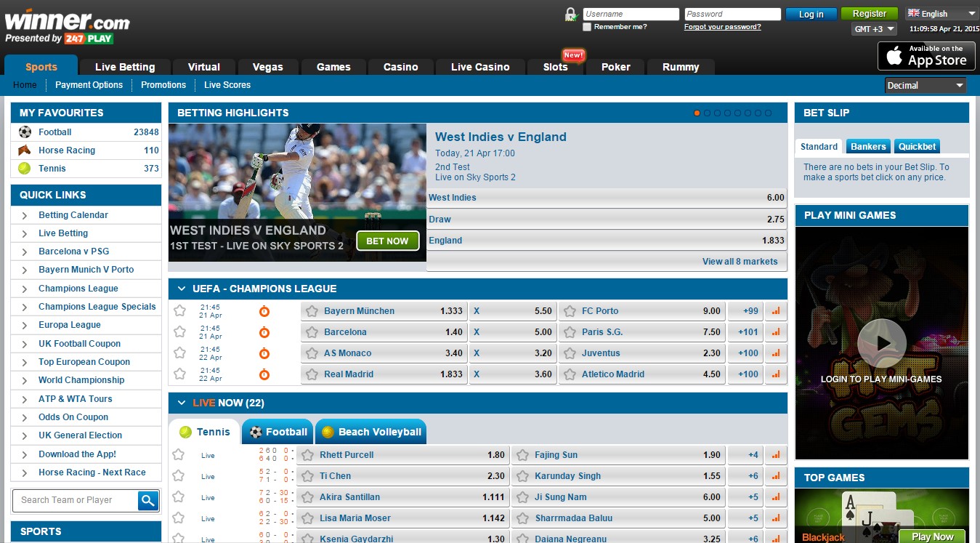Tick the Remember me checkbox

tap(587, 27)
